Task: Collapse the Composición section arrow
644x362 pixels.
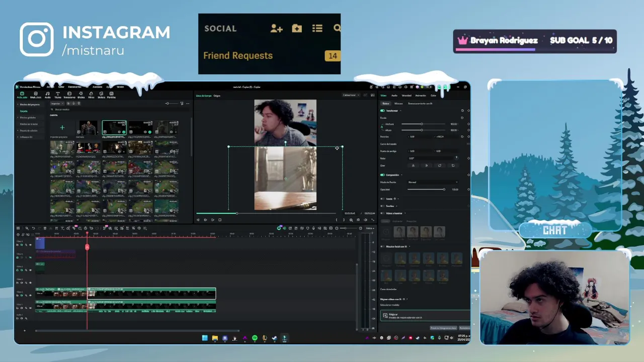Action: coord(401,175)
